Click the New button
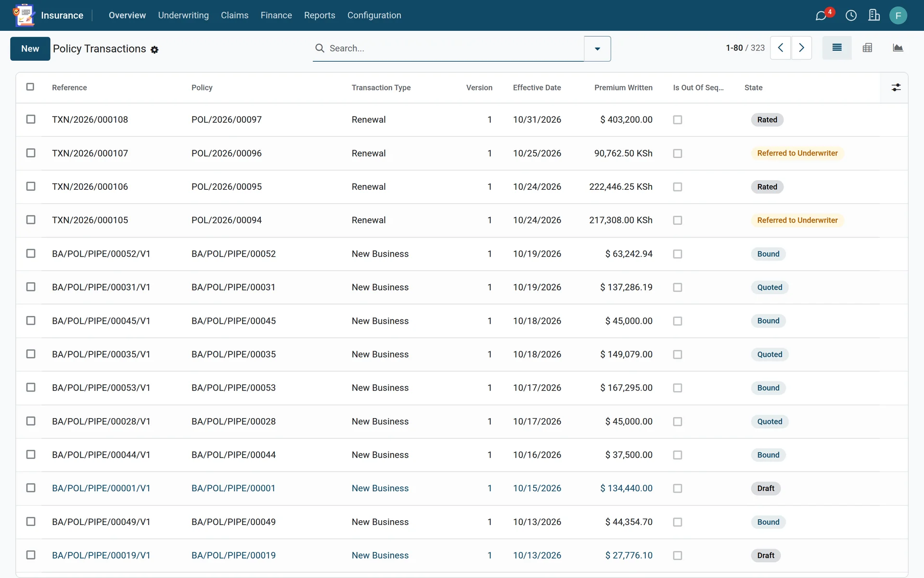Image resolution: width=924 pixels, height=578 pixels. point(30,49)
